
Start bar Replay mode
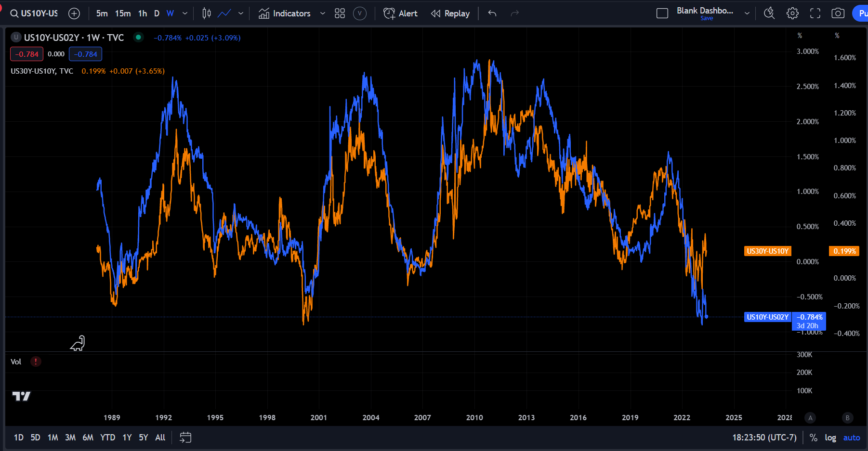click(450, 13)
